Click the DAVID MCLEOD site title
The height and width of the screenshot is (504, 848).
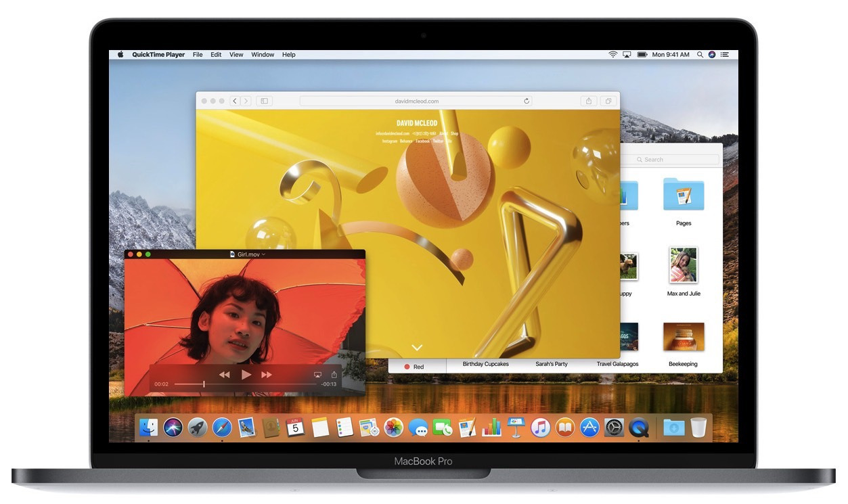[416, 123]
